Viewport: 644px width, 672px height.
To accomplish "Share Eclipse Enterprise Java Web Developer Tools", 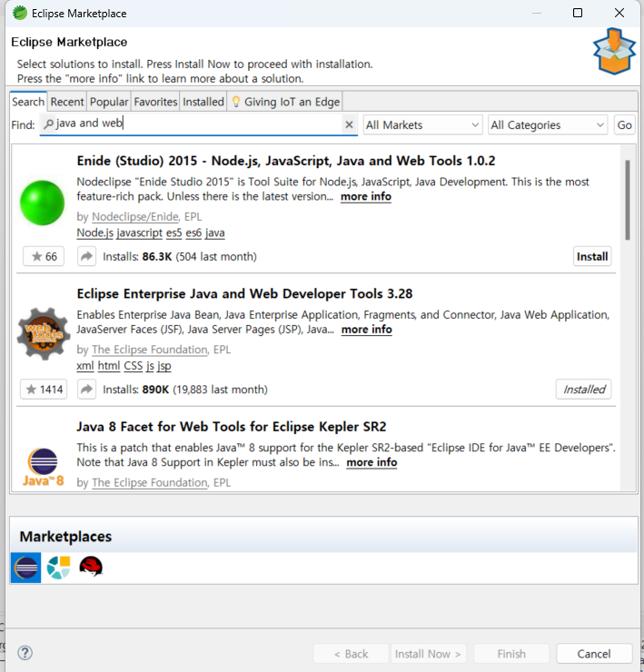I will 86,390.
